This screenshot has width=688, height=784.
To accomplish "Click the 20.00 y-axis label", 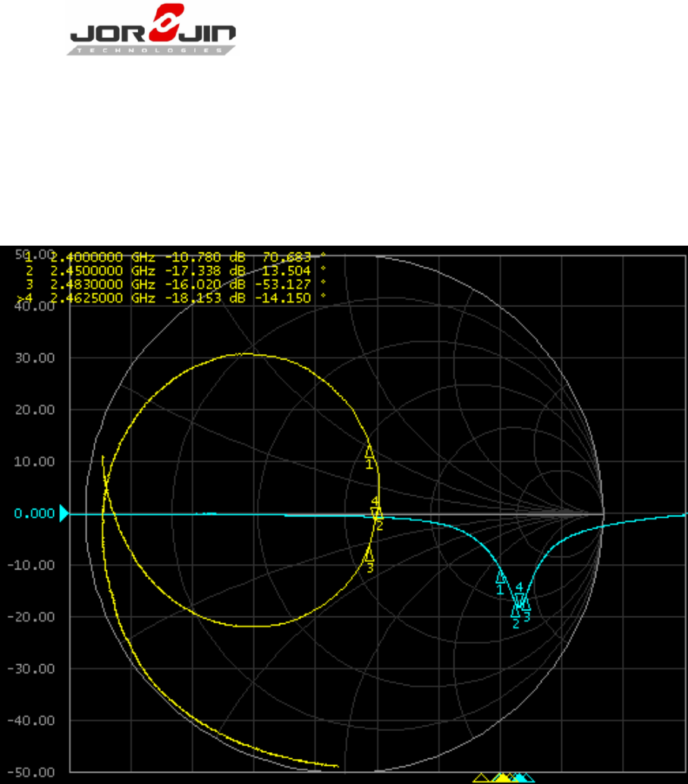I will pos(35,410).
